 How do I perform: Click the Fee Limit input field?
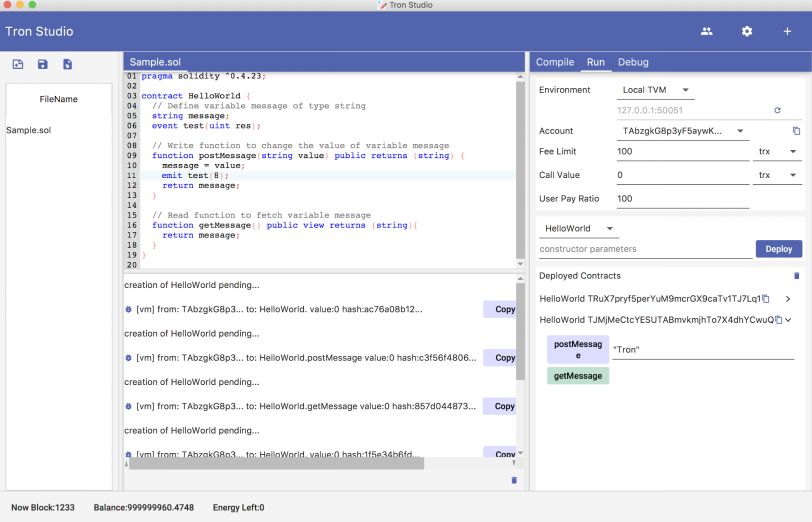coord(683,151)
